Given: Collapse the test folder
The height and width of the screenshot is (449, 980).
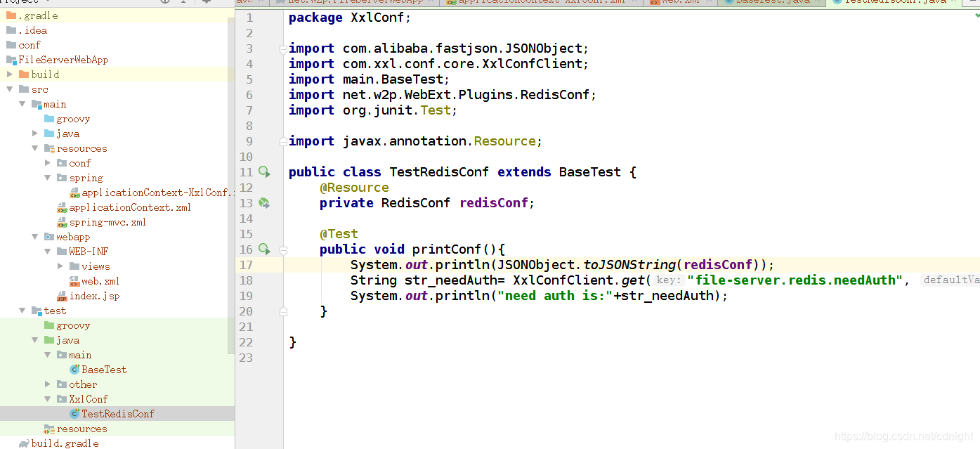Looking at the screenshot, I should pos(22,311).
